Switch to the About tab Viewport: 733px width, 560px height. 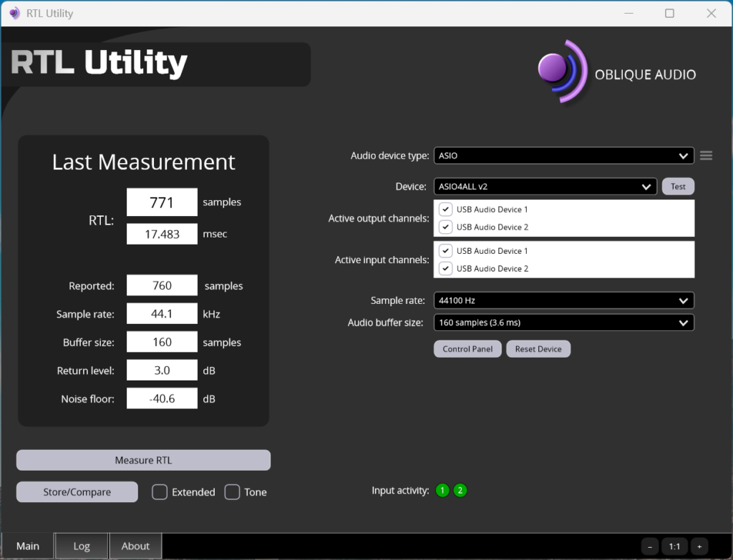click(x=135, y=546)
